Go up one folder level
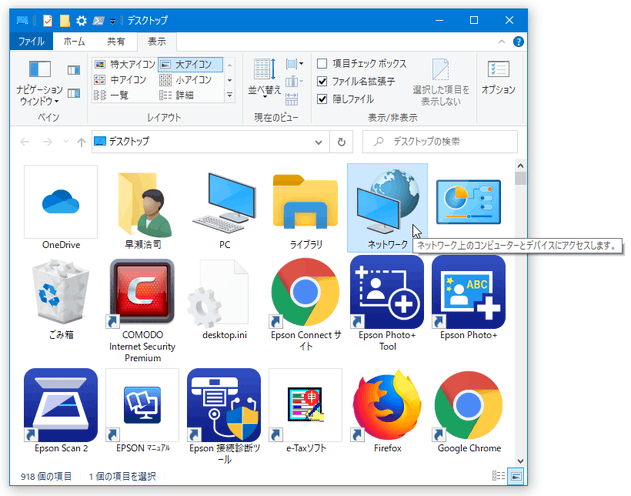 pyautogui.click(x=81, y=142)
